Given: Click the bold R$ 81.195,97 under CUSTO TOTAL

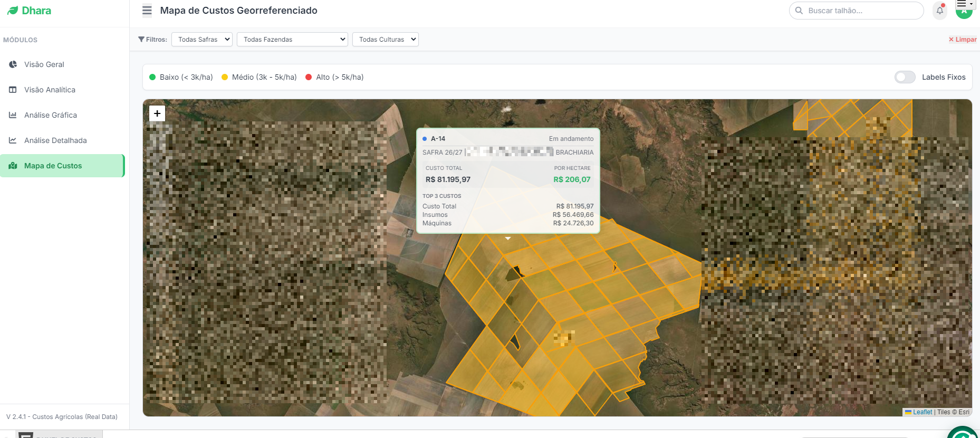Looking at the screenshot, I should 448,179.
